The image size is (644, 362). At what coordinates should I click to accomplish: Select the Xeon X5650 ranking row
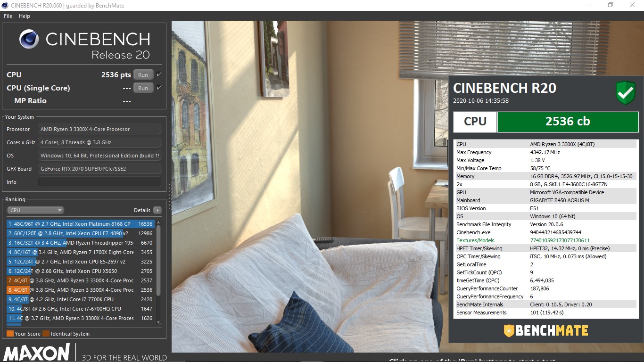pos(81,271)
